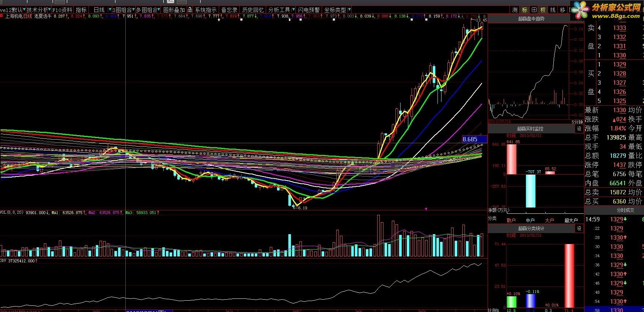
Task: Toggle the 测 measuring tool button
Action: 515,10
